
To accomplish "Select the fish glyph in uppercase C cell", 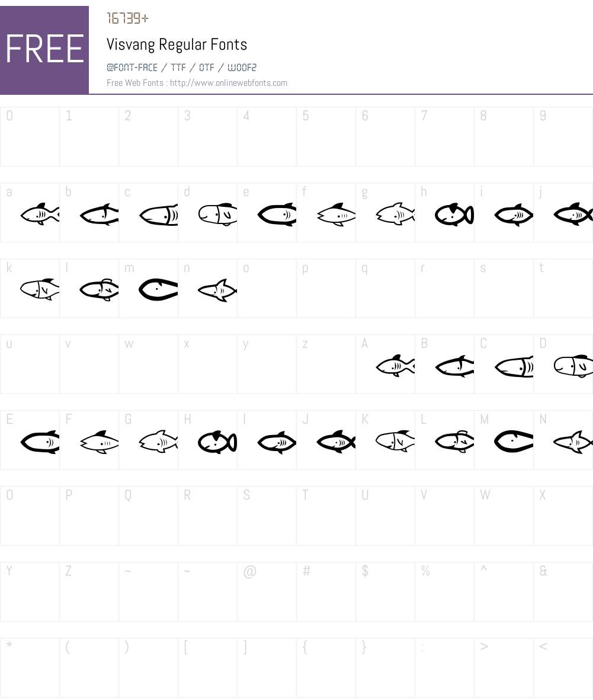I will [514, 367].
